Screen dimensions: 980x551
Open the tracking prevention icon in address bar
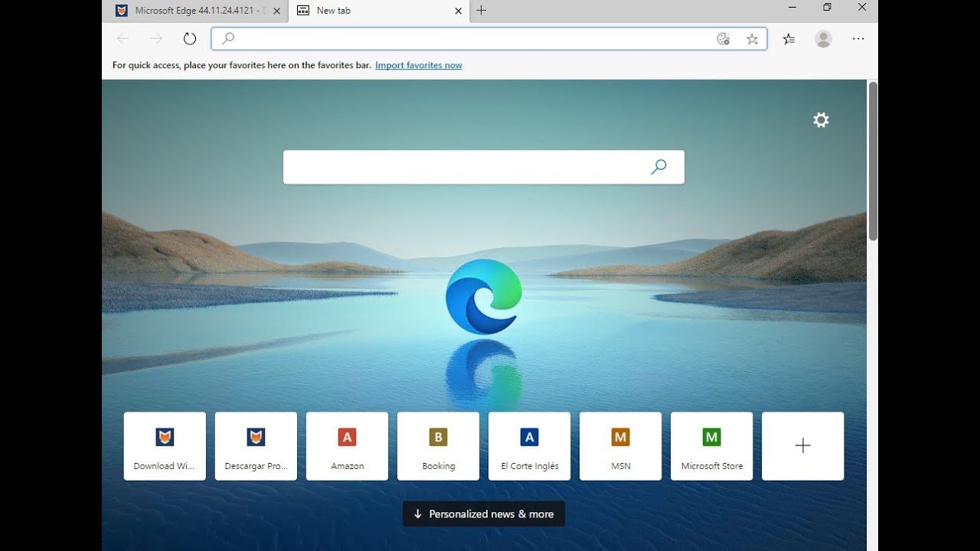coord(724,39)
